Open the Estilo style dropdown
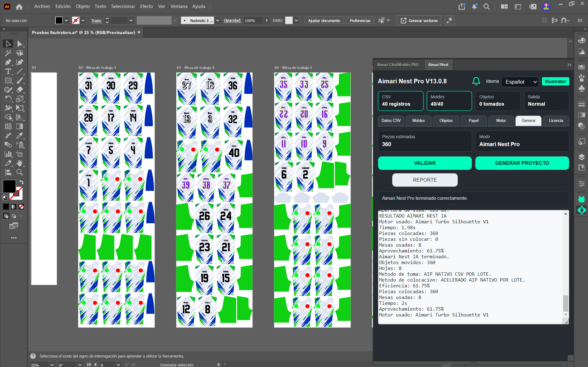The width and height of the screenshot is (588, 367). point(296,21)
